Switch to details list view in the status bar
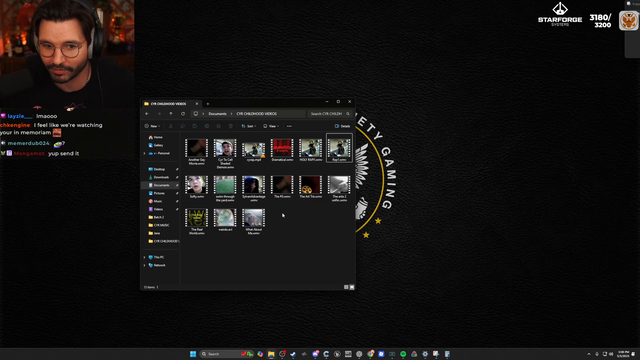The image size is (640, 360). point(346,287)
